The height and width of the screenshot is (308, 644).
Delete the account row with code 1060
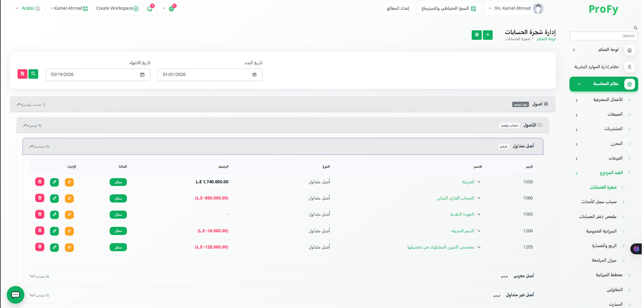tap(40, 198)
